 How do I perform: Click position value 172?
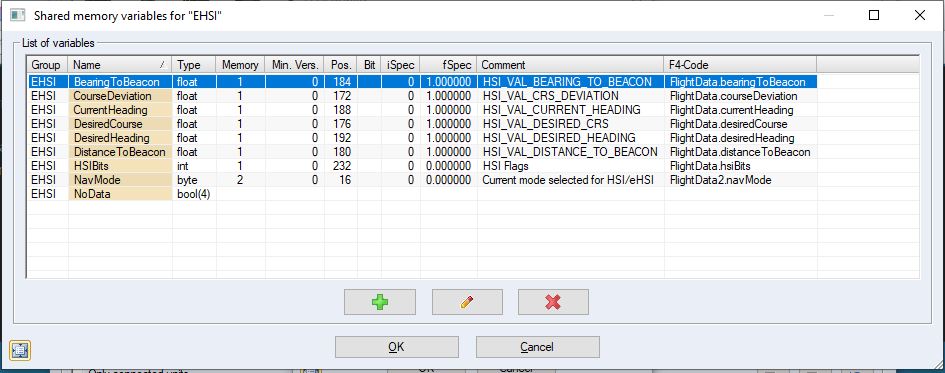tap(342, 96)
